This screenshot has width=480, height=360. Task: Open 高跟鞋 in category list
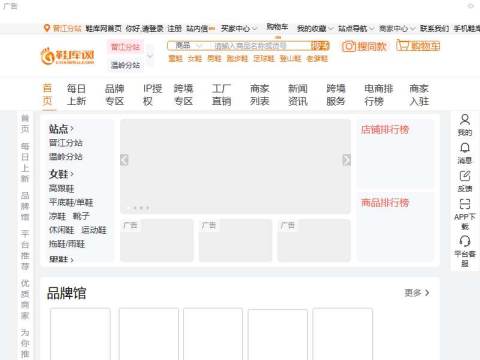pyautogui.click(x=61, y=189)
